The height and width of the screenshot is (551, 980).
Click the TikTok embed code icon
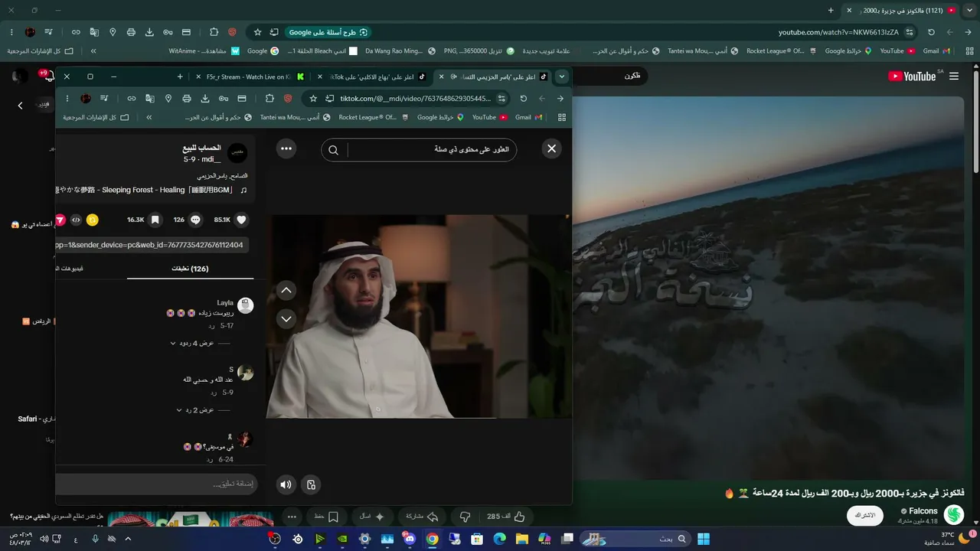[76, 220]
